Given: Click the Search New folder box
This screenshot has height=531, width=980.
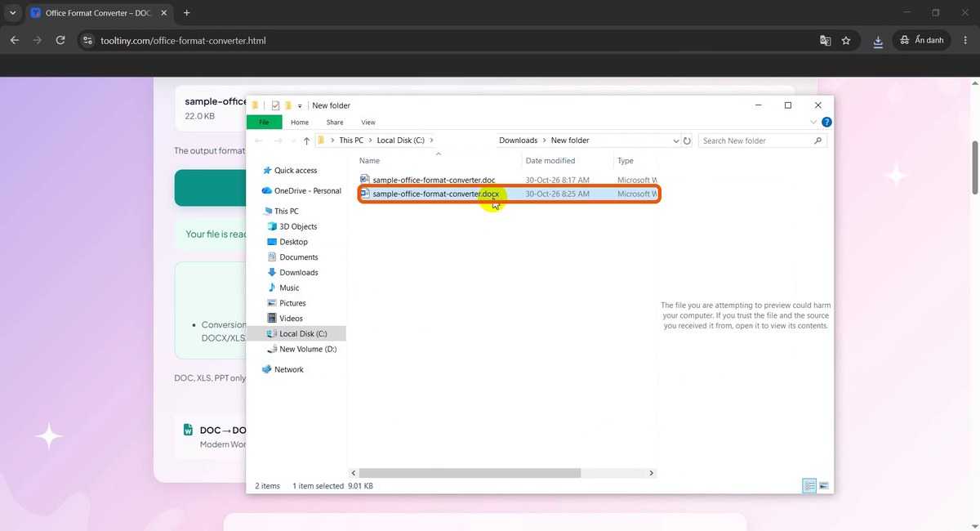Looking at the screenshot, I should click(x=762, y=141).
